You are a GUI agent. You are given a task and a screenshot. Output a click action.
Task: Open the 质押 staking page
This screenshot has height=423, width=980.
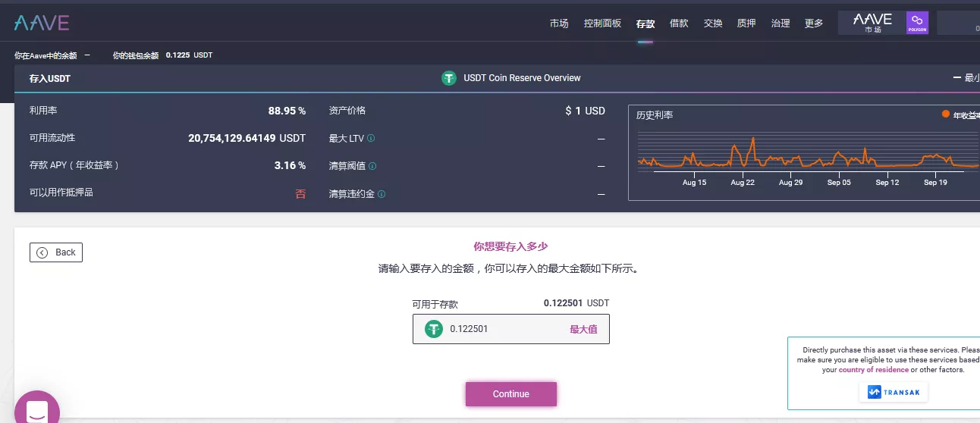(x=746, y=23)
